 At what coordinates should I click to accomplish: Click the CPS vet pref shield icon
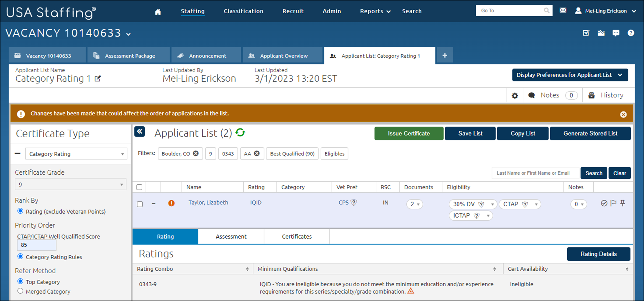click(354, 203)
